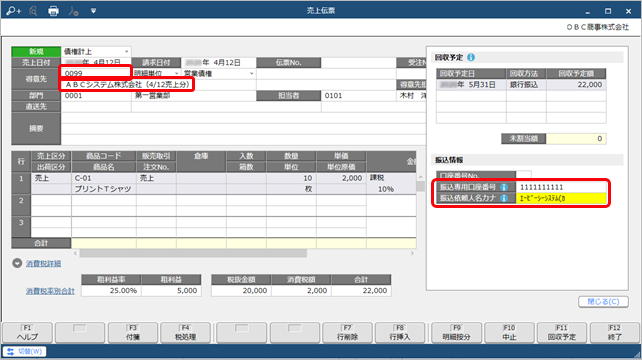Open the 営業債権 dropdown

point(251,73)
